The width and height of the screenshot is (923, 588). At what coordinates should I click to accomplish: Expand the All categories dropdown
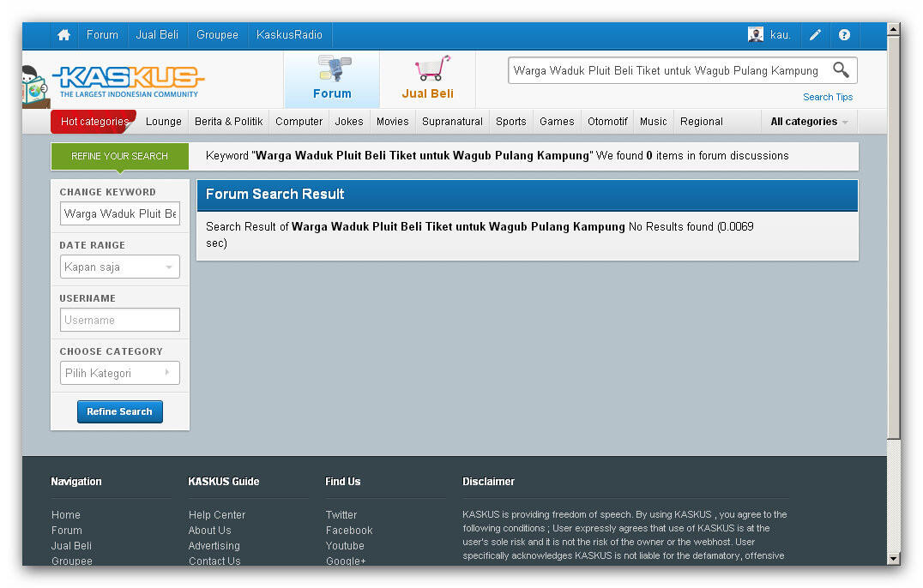click(x=810, y=122)
